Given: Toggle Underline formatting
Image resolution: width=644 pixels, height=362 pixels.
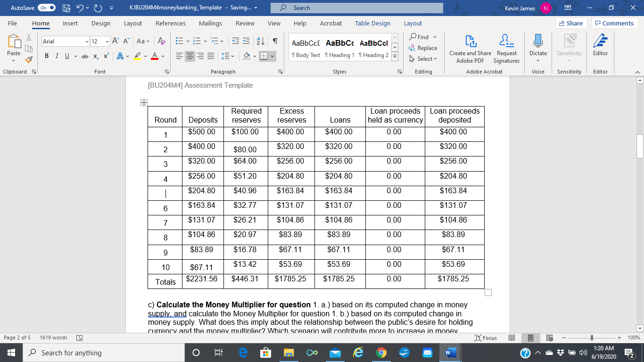Looking at the screenshot, I should (67, 57).
